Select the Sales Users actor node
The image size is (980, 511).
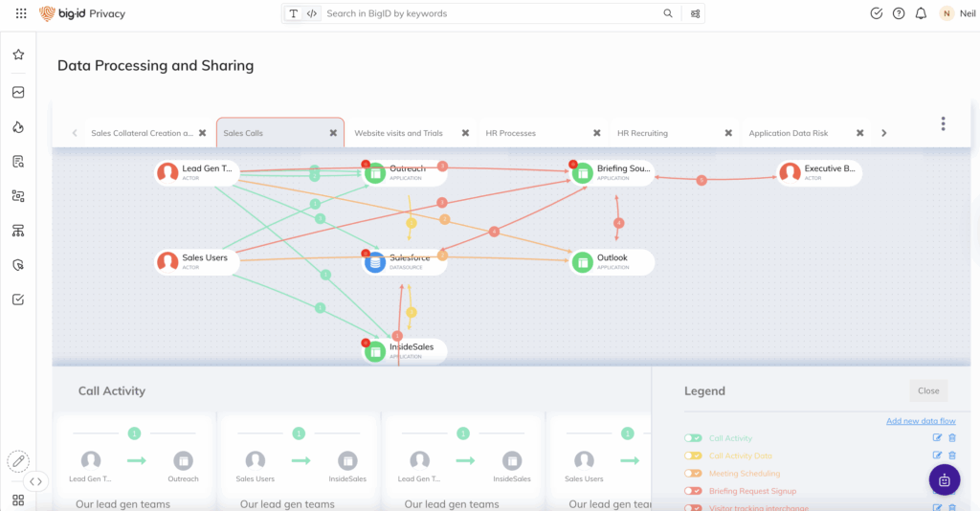click(197, 262)
